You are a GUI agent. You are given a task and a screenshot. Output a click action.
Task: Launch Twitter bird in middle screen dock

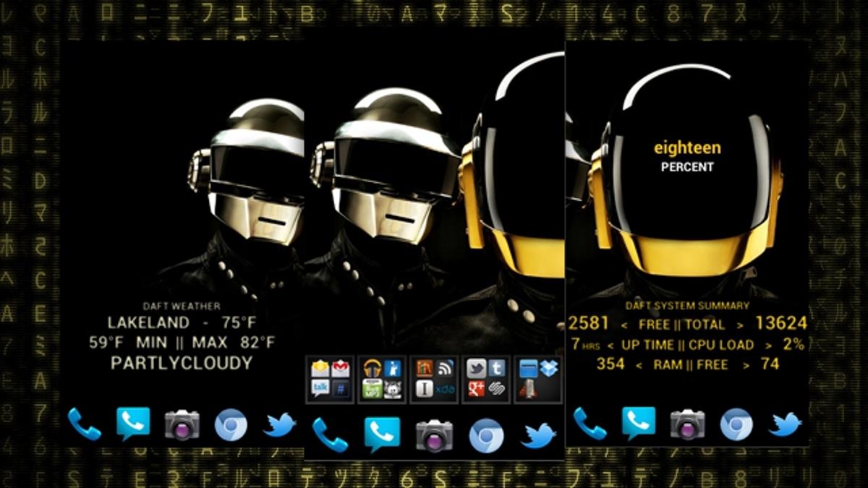click(x=539, y=435)
